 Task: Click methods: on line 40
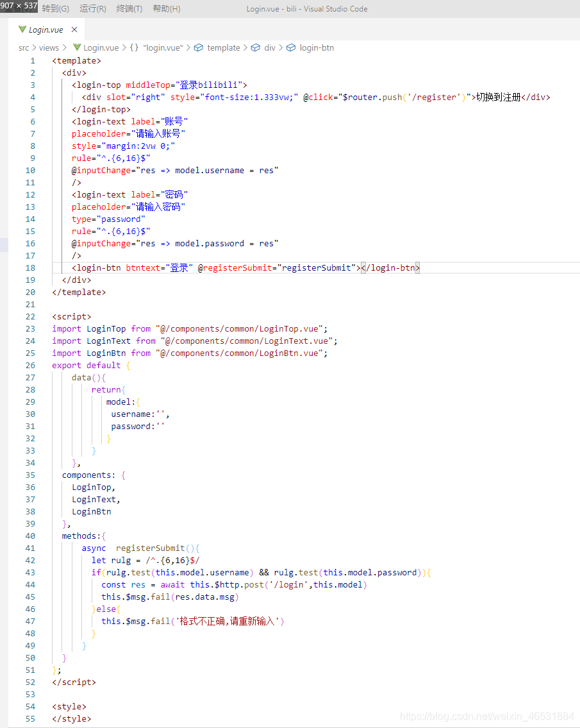pyautogui.click(x=81, y=536)
